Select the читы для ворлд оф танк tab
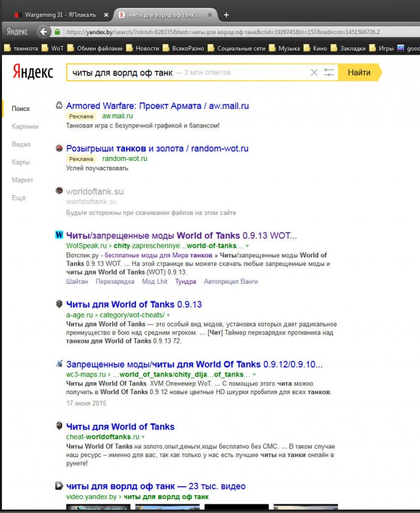The image size is (420, 513). click(164, 14)
